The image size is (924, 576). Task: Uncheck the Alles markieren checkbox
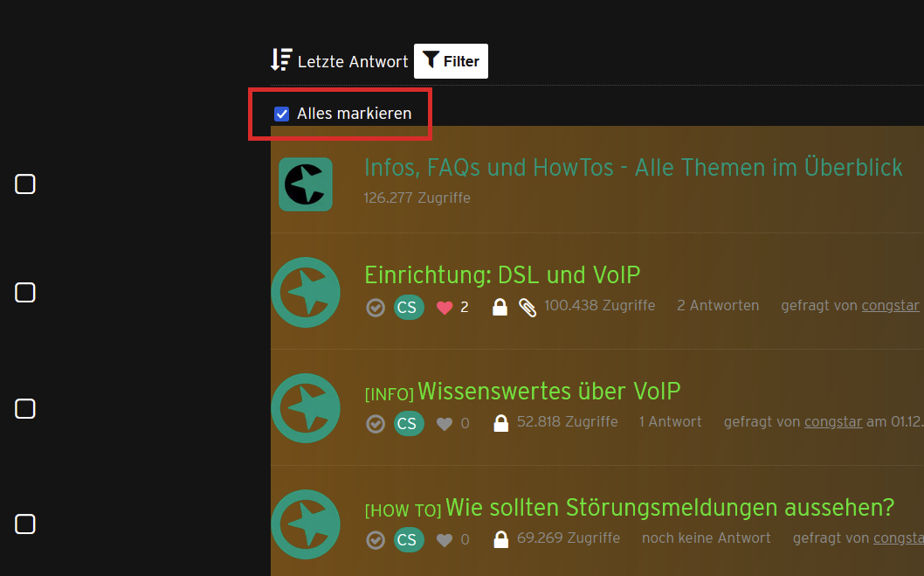[x=282, y=114]
